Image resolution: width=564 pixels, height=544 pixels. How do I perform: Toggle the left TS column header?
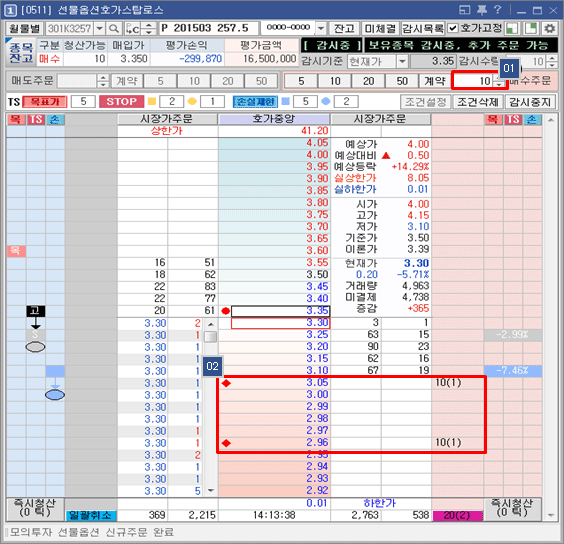click(36, 119)
